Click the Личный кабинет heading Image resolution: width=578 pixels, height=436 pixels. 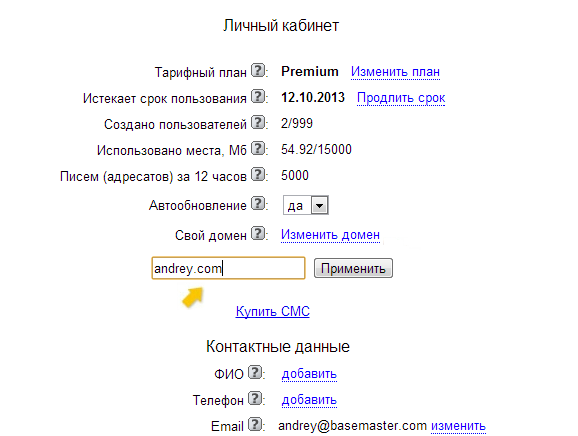[281, 26]
